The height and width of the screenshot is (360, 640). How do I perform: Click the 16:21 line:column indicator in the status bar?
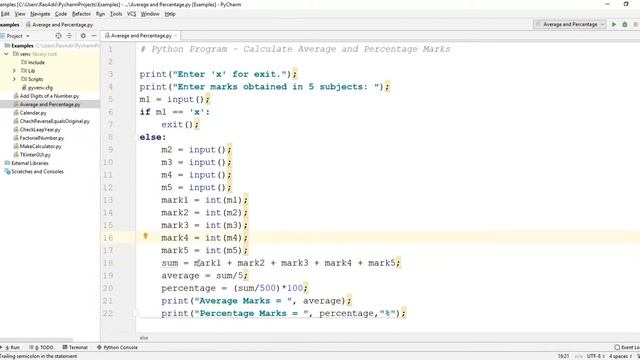pos(563,356)
